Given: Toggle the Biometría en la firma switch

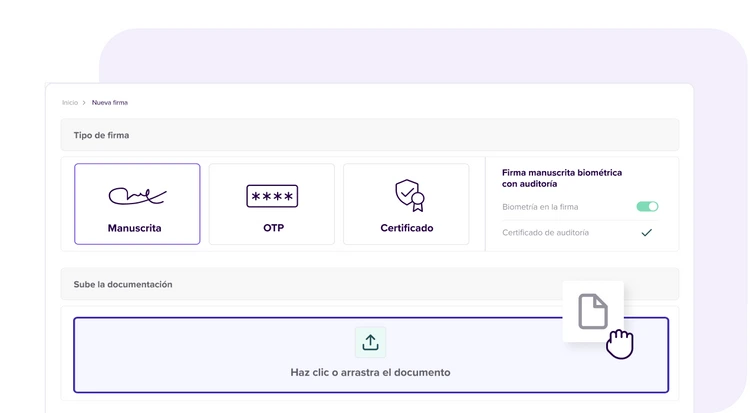Looking at the screenshot, I should point(647,206).
